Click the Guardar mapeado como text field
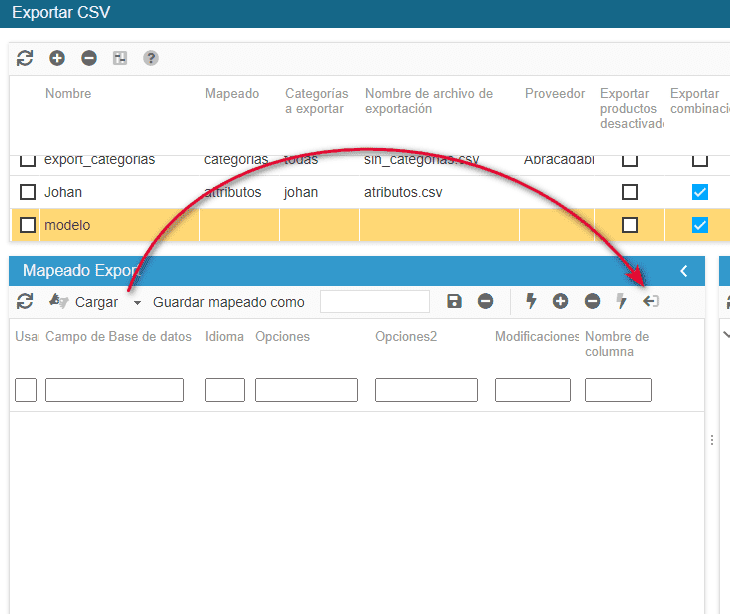The image size is (732, 614). click(375, 302)
